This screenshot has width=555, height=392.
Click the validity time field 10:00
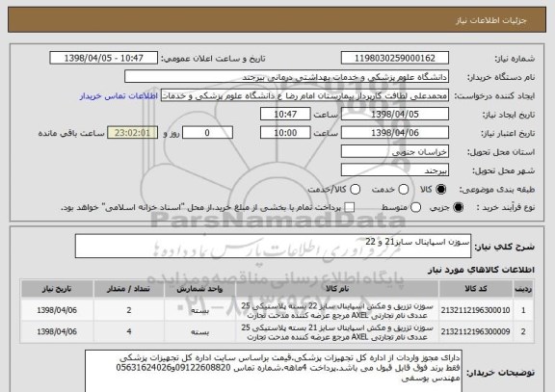point(285,133)
